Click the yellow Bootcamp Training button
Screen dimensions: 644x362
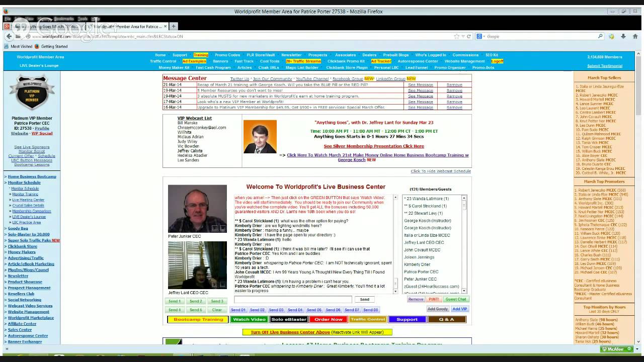coord(198,319)
